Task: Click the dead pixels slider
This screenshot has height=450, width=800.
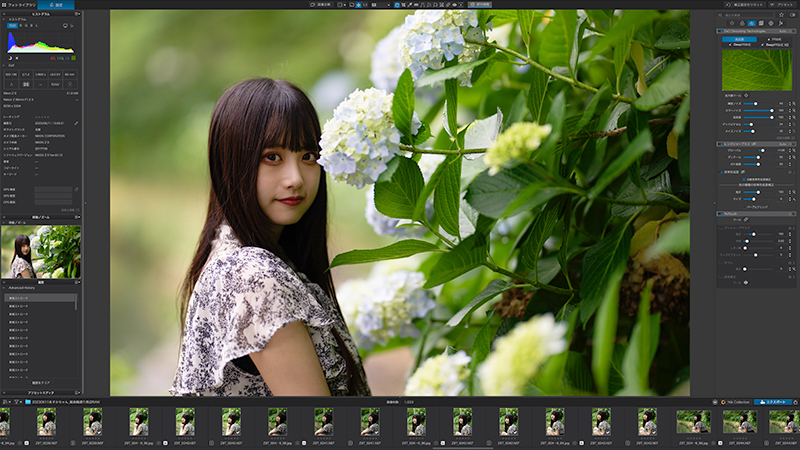Action: [758, 124]
